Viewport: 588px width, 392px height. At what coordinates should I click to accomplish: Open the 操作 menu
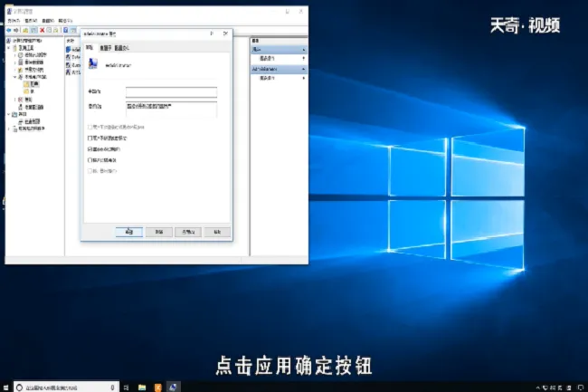click(x=31, y=21)
